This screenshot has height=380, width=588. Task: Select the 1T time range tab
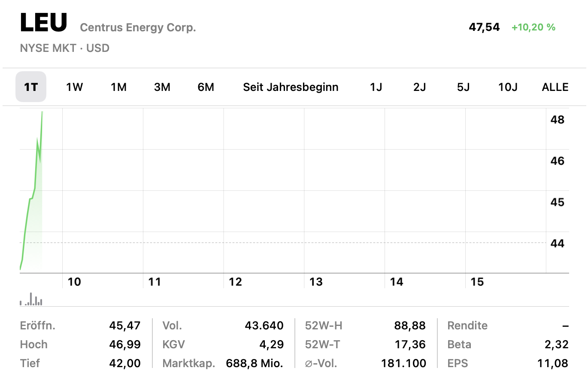click(x=31, y=87)
